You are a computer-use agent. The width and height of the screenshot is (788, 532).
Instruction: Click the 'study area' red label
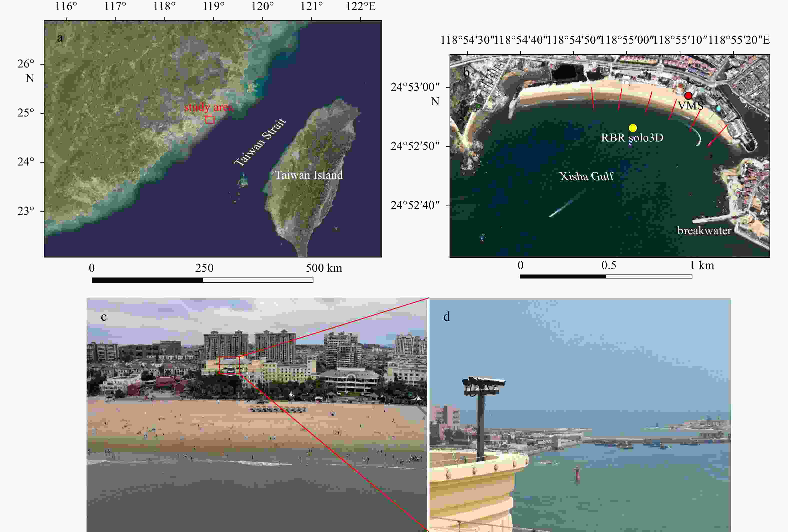pyautogui.click(x=209, y=107)
